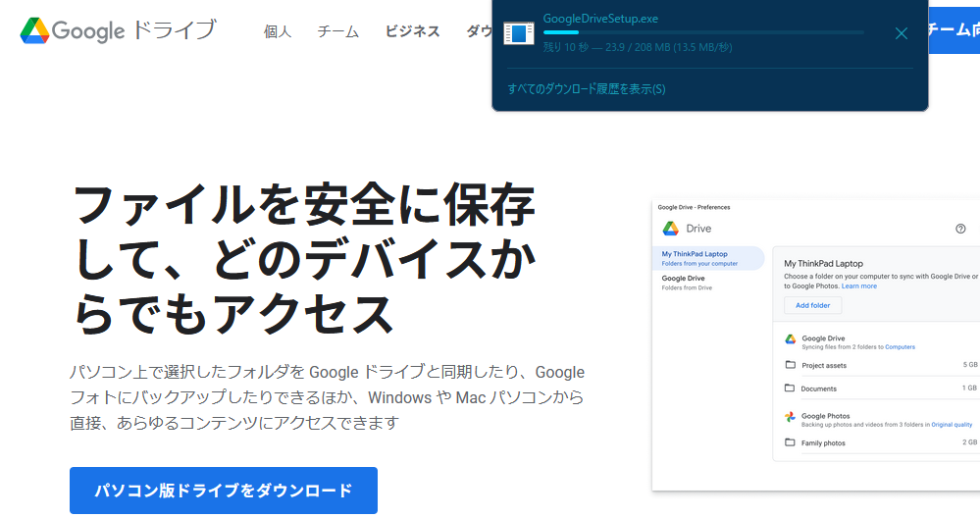This screenshot has width=980, height=518.
Task: Click the Google Drive icon above Project assets
Action: coord(790,338)
